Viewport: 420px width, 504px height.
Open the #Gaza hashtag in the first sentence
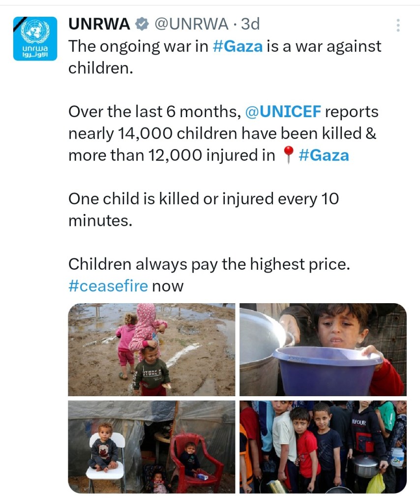pyautogui.click(x=238, y=46)
